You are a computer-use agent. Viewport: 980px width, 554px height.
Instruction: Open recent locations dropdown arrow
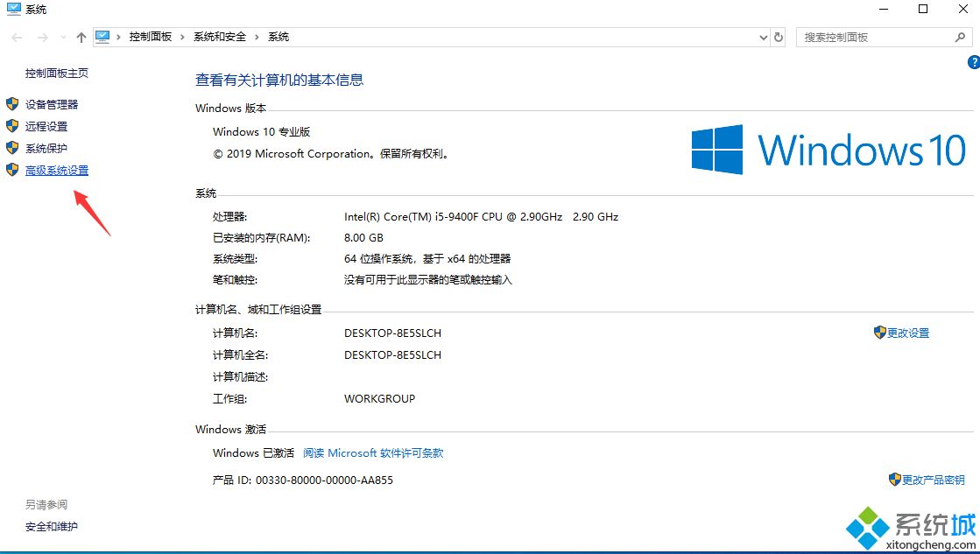63,38
